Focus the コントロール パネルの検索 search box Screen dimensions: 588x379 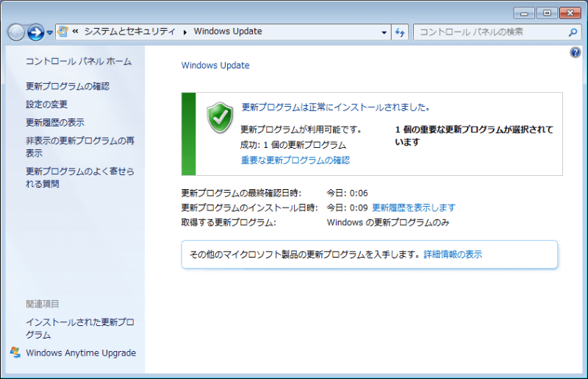491,32
